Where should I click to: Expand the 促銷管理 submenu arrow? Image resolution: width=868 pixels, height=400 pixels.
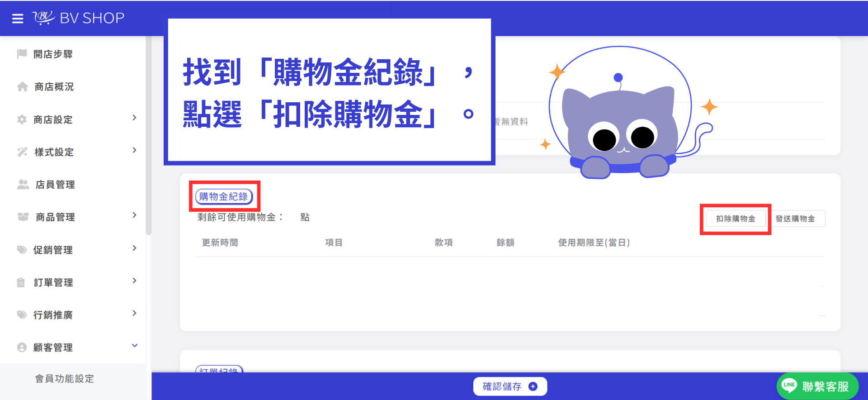pyautogui.click(x=134, y=248)
